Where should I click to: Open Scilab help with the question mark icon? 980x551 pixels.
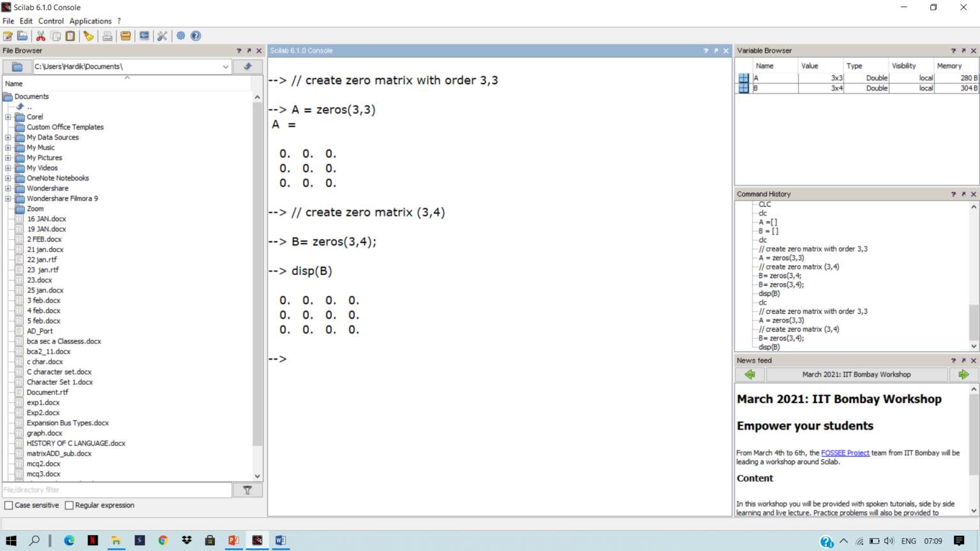pyautogui.click(x=196, y=36)
